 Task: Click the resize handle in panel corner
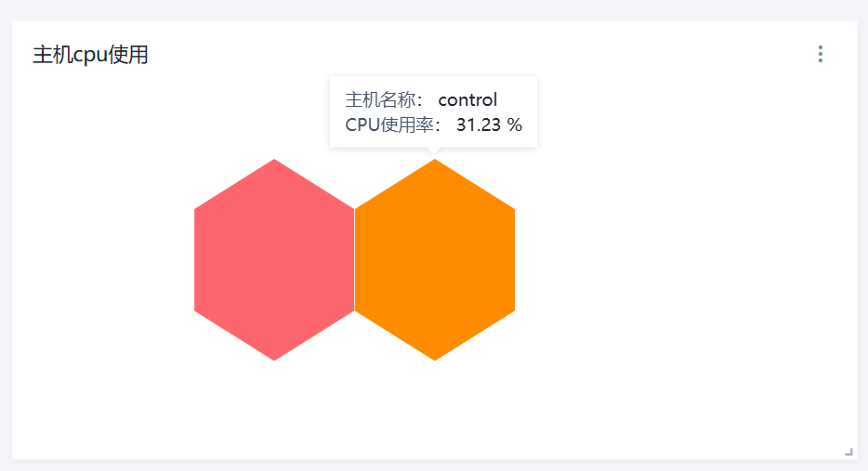pyautogui.click(x=848, y=451)
